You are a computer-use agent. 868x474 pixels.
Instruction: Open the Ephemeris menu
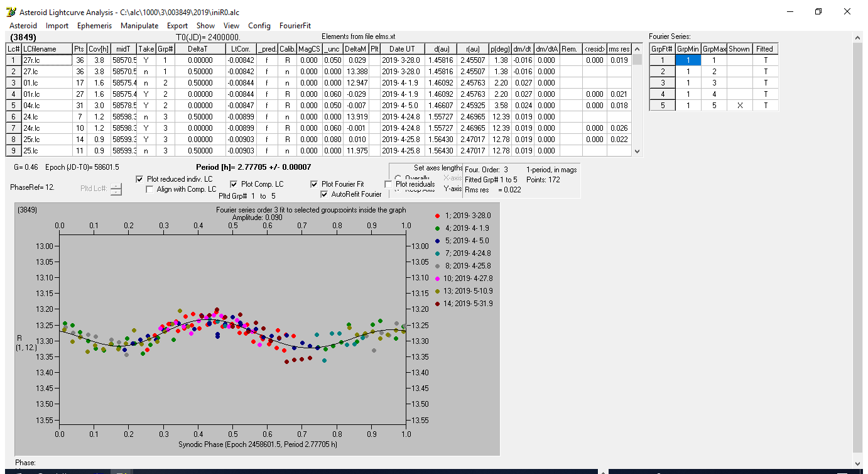(94, 26)
